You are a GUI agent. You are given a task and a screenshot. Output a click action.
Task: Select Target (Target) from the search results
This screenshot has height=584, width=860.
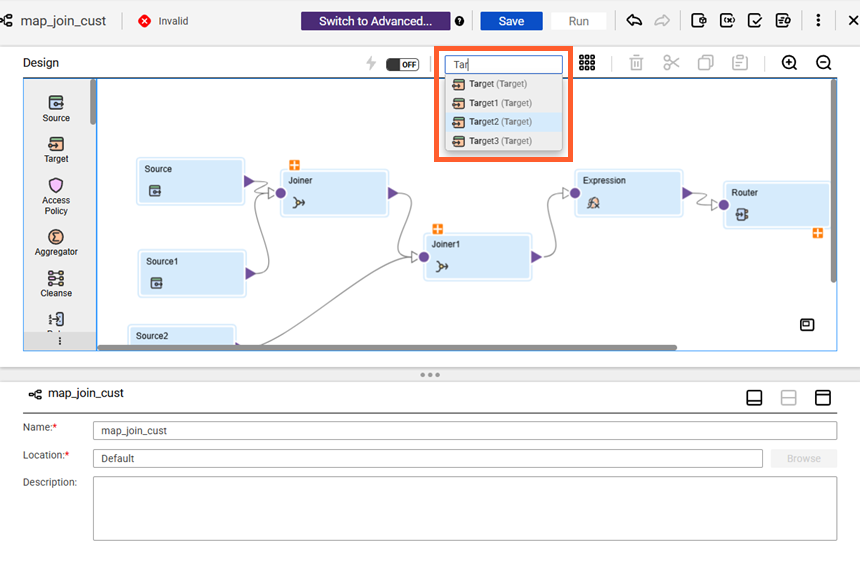coord(503,84)
